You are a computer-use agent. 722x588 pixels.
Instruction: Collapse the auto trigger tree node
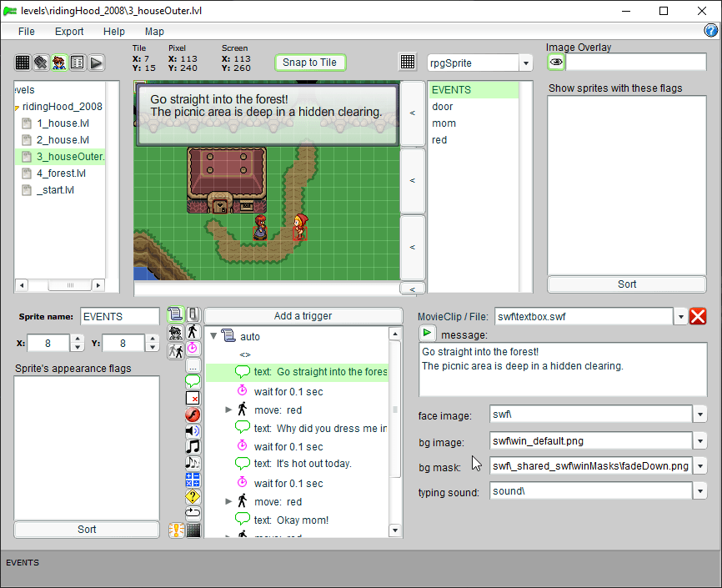(213, 337)
